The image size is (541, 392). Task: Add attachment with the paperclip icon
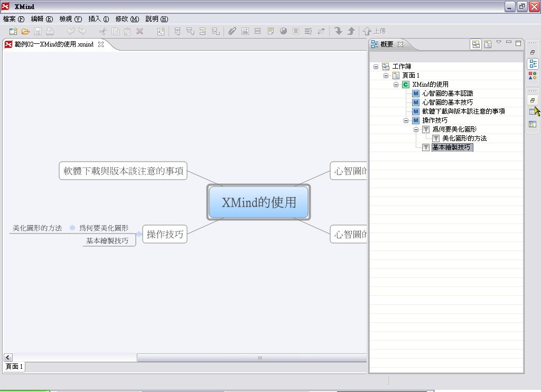tap(232, 31)
